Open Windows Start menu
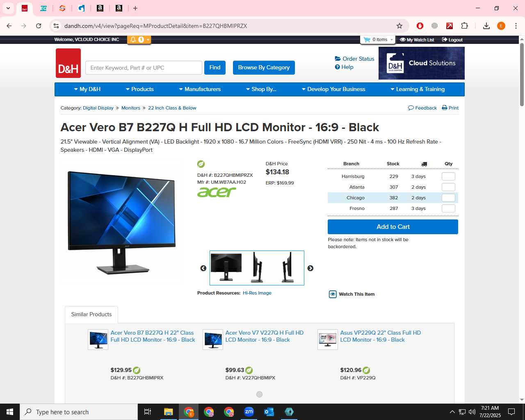Screen dimensions: 525x420 (10, 412)
